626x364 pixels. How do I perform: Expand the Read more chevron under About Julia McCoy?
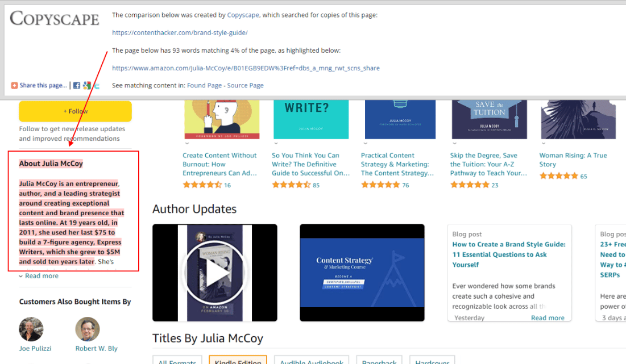pos(21,276)
